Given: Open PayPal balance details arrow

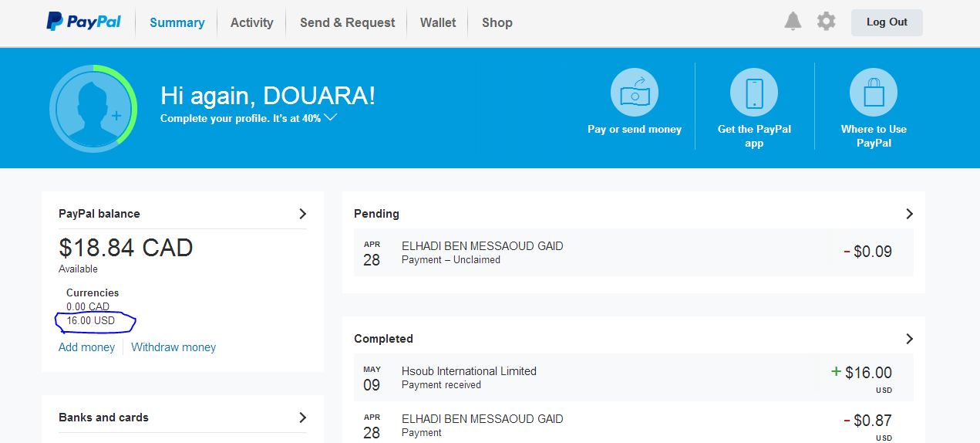Looking at the screenshot, I should click(302, 214).
